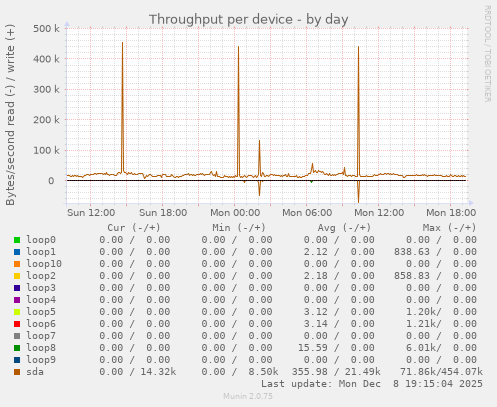Click the 'Mon 00:00' x-axis label
497x407 pixels.
(x=235, y=213)
